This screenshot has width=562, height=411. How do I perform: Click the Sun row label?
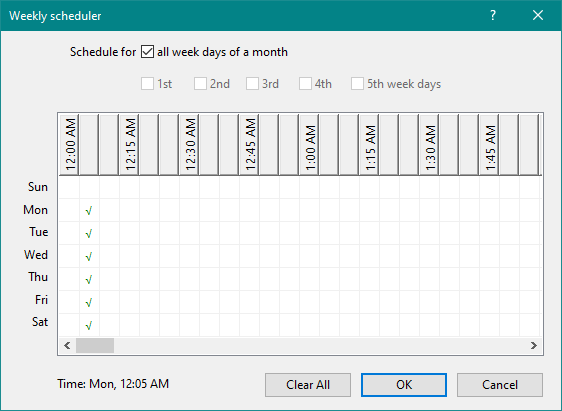coord(38,187)
